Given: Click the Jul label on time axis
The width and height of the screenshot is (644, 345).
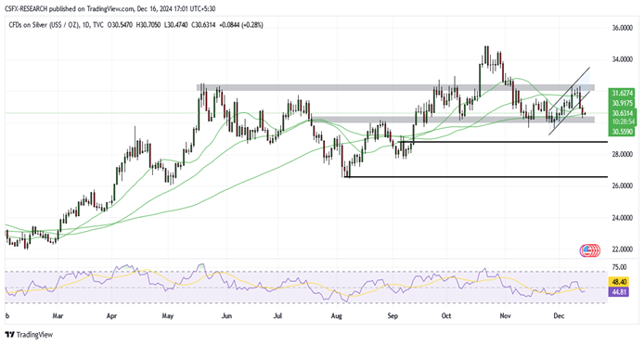Looking at the screenshot, I should pos(278,316).
